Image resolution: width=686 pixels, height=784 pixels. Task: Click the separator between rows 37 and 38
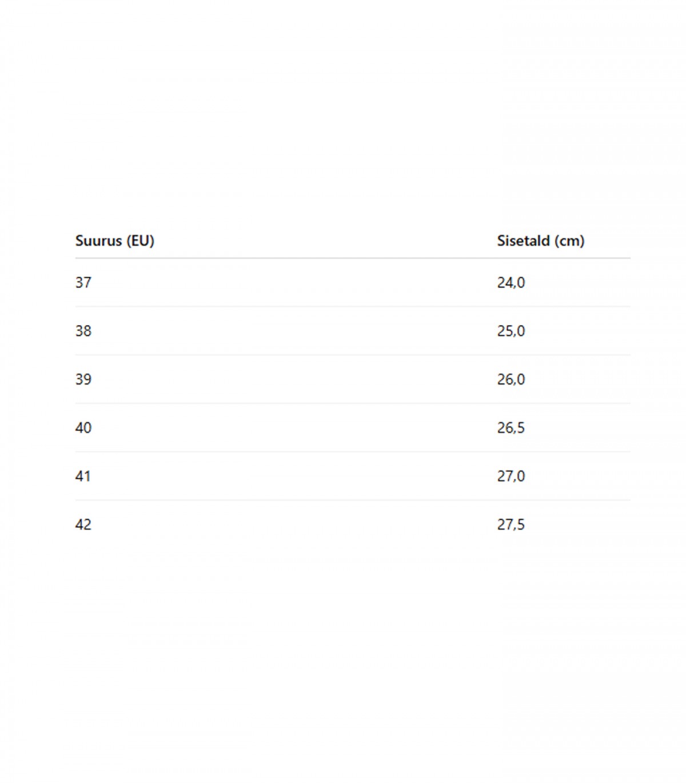352,307
